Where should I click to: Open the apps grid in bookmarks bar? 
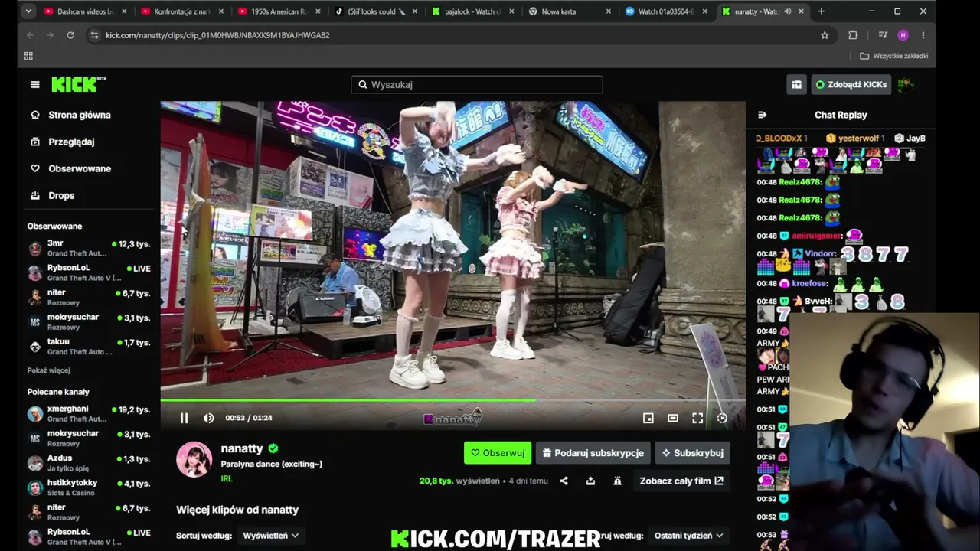[x=28, y=56]
